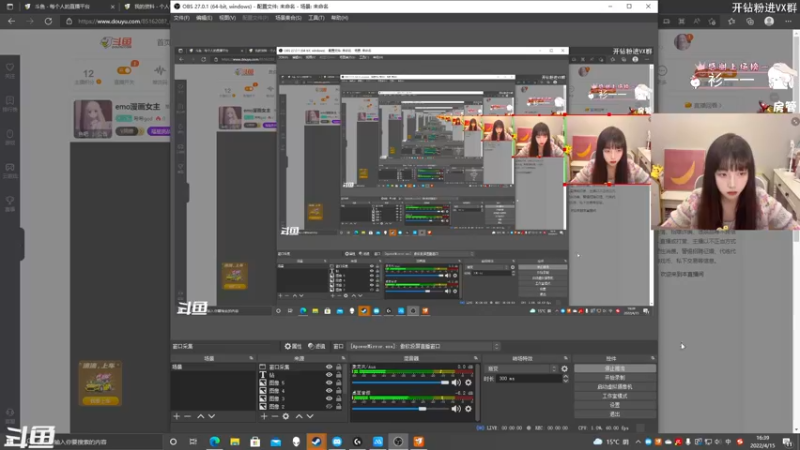Image resolution: width=800 pixels, height=450 pixels.
Task: Click browser back arrow button
Action: coord(11,21)
